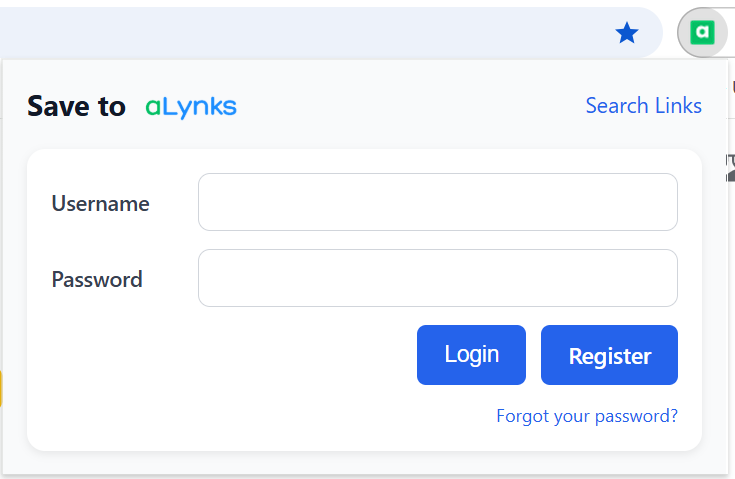This screenshot has width=735, height=479.
Task: Click the popup header space between logo and Search Links
Action: point(411,106)
